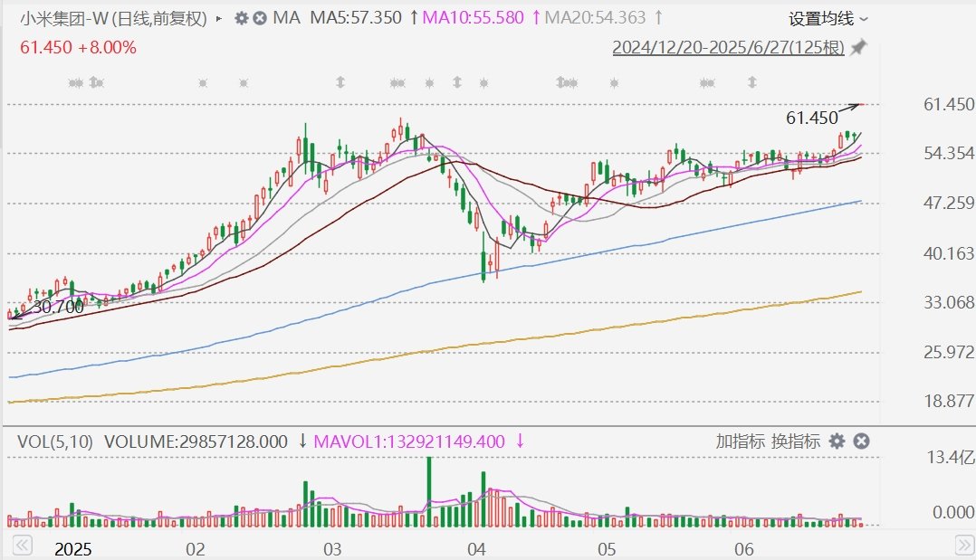This screenshot has height=560, width=976.
Task: Open date range 2024/12/20-2025/6/27(125根) link
Action: pyautogui.click(x=728, y=47)
